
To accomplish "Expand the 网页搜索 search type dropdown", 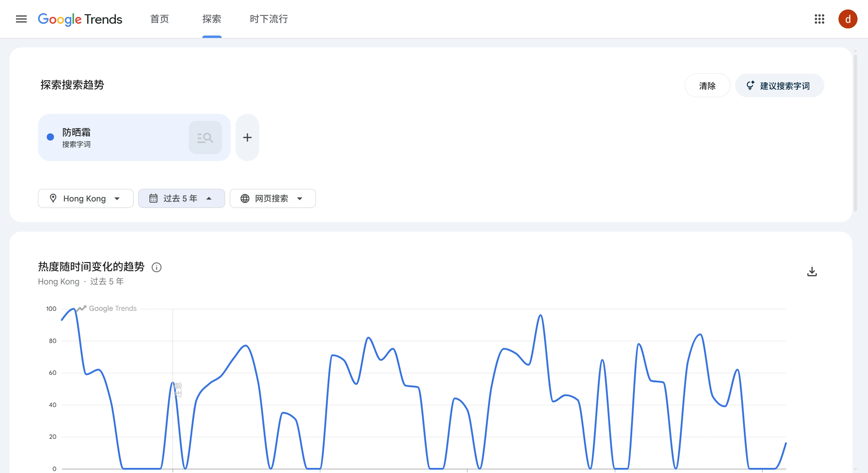I will coord(272,198).
